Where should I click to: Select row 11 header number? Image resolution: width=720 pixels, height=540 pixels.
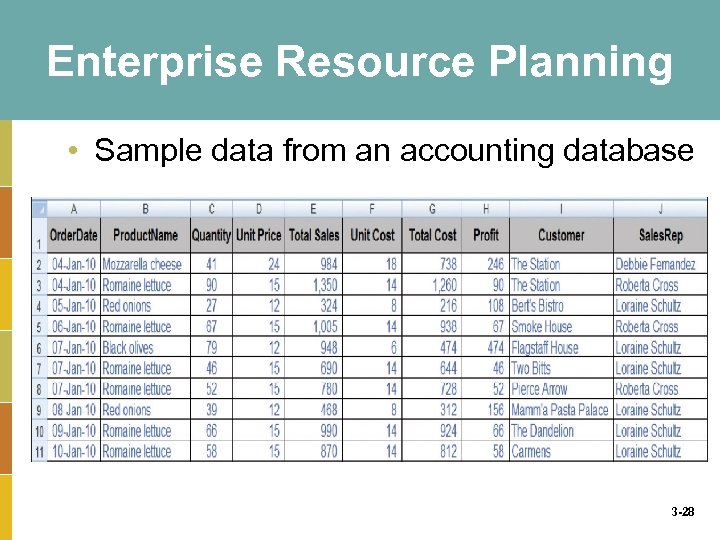[x=39, y=452]
